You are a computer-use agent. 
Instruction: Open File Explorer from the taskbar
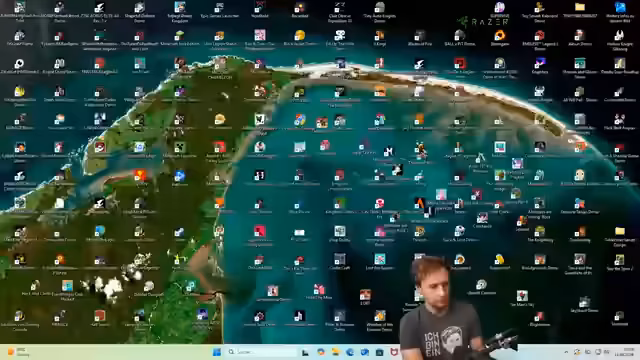[336, 352]
